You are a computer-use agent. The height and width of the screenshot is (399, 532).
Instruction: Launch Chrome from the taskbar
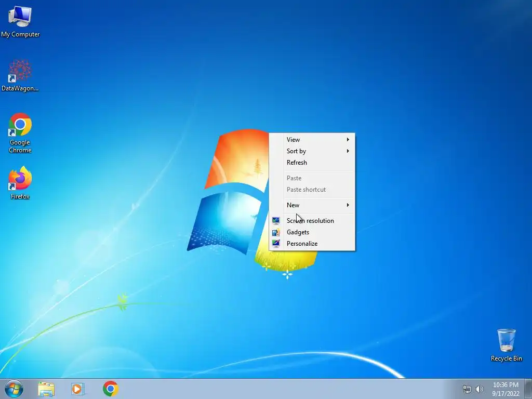(111, 389)
